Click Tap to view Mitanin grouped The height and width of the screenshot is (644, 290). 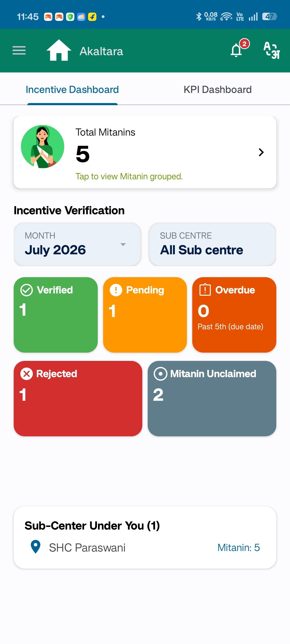point(129,176)
